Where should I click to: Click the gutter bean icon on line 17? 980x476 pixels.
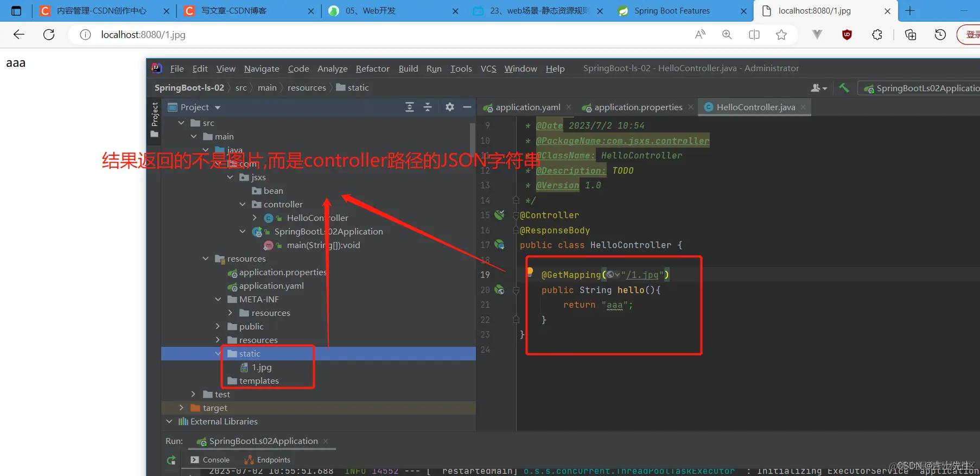point(500,245)
